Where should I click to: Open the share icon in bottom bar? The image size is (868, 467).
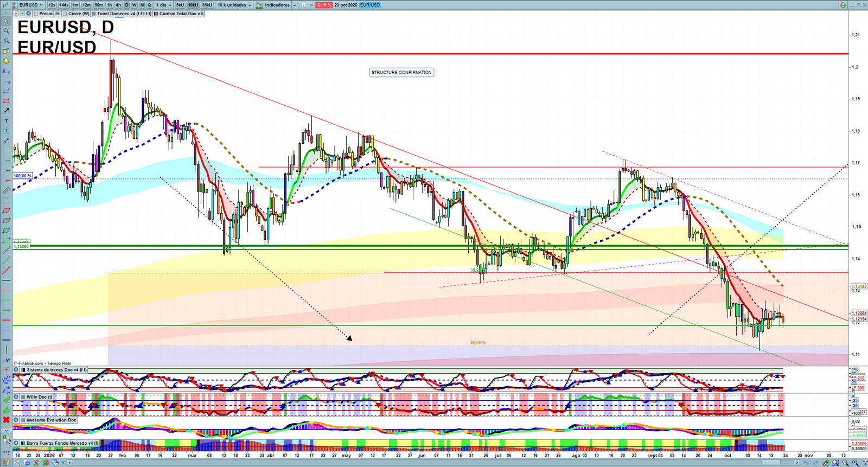18,463
